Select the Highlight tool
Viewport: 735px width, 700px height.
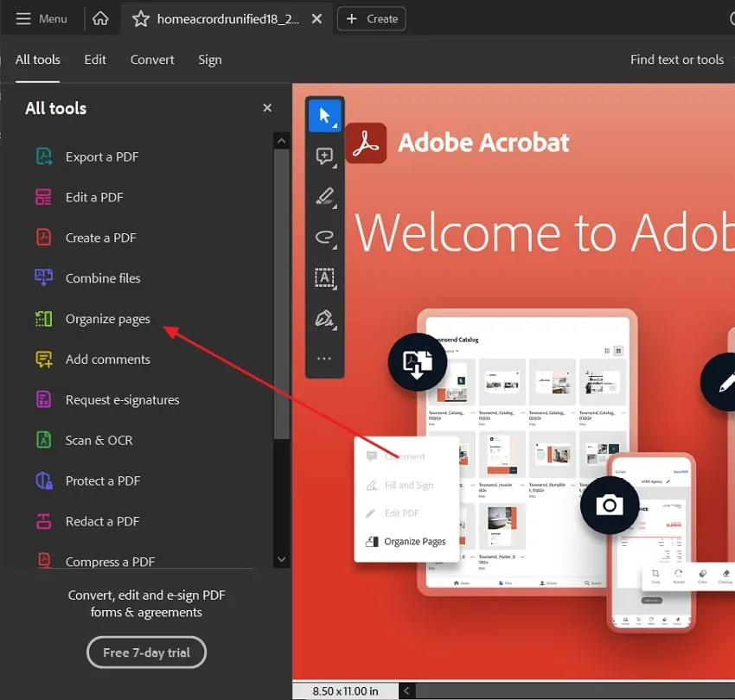tap(324, 196)
